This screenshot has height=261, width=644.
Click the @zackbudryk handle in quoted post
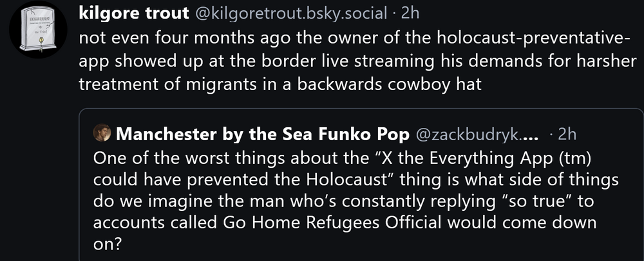click(476, 134)
